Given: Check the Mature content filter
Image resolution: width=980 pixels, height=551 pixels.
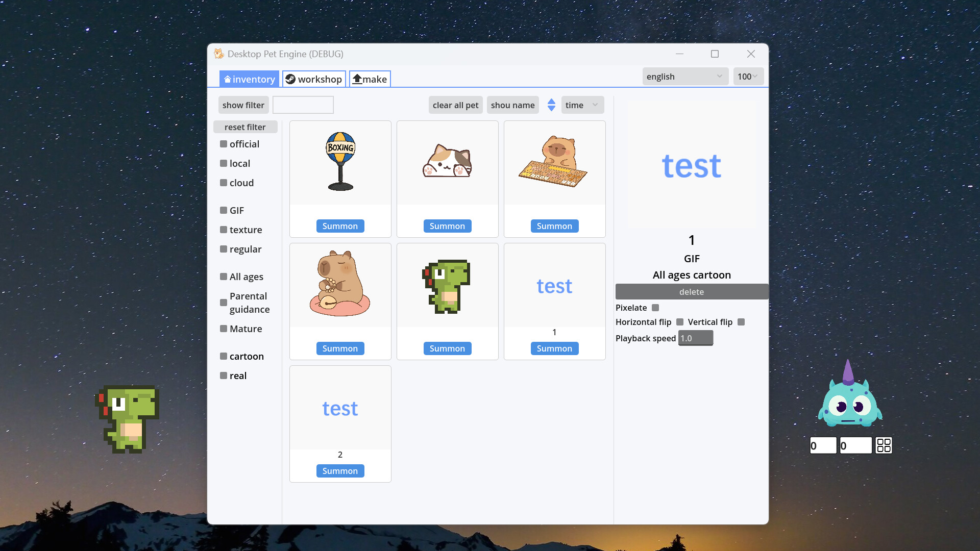Looking at the screenshot, I should point(224,329).
